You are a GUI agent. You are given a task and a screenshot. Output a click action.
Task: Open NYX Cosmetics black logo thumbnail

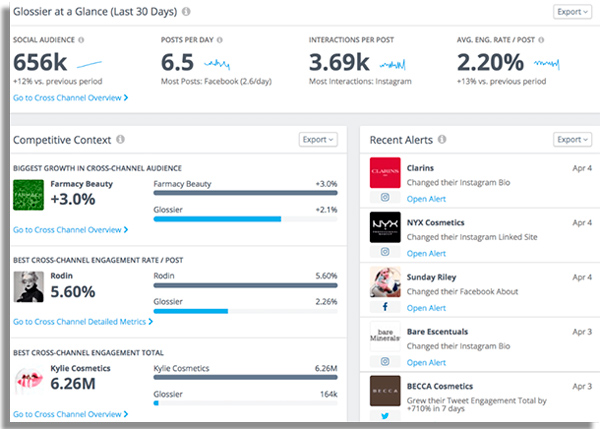tap(385, 227)
